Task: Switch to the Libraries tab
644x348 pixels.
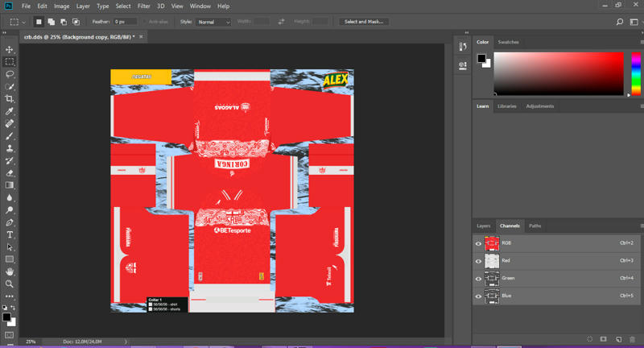Action: click(x=507, y=106)
